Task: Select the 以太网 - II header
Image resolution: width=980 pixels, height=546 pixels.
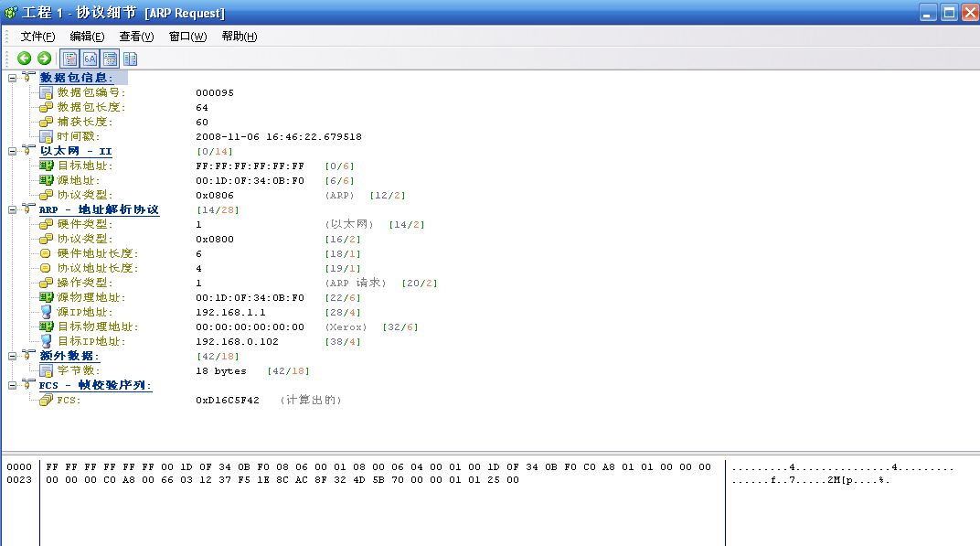Action: pos(76,151)
